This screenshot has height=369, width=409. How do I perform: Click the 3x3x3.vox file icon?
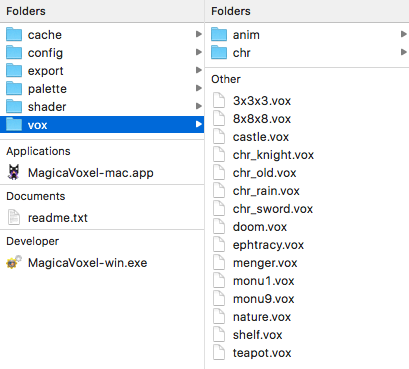pyautogui.click(x=219, y=100)
